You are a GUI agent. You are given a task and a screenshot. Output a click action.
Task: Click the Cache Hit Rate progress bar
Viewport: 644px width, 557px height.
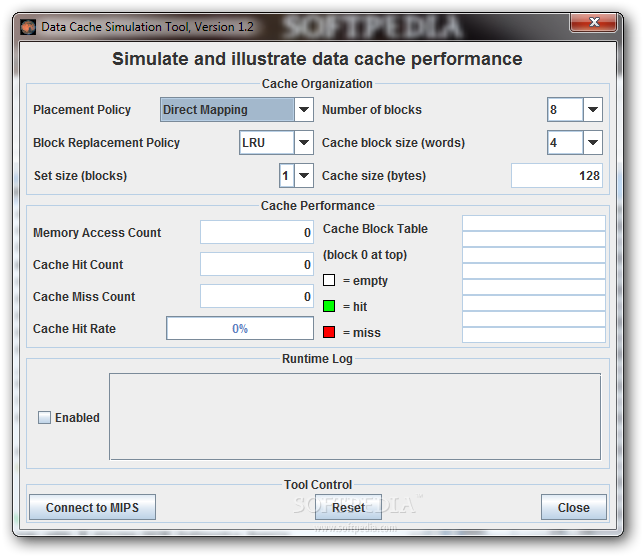pyautogui.click(x=240, y=328)
